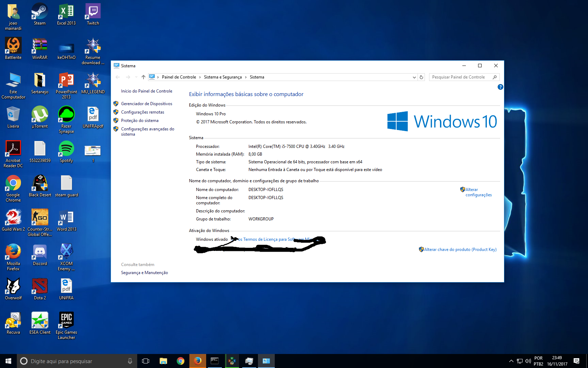This screenshot has width=588, height=368.
Task: Open Segurança e Manutenção link
Action: [144, 273]
